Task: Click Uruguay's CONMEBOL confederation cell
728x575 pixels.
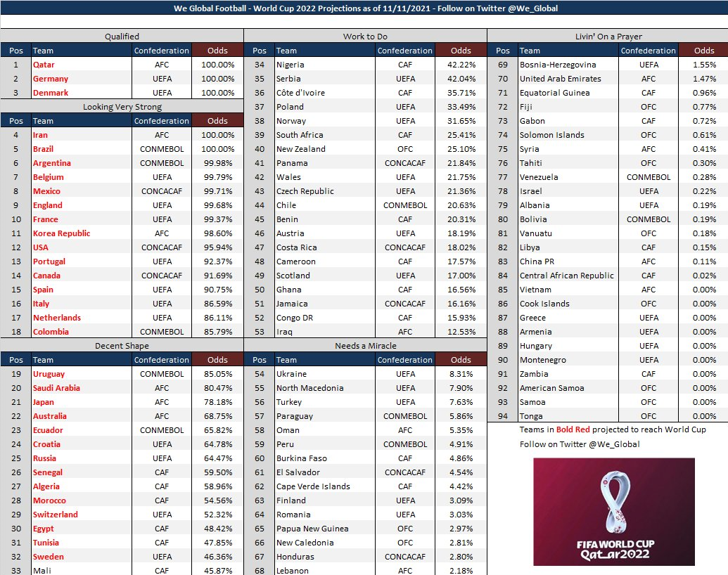Action: [x=162, y=374]
